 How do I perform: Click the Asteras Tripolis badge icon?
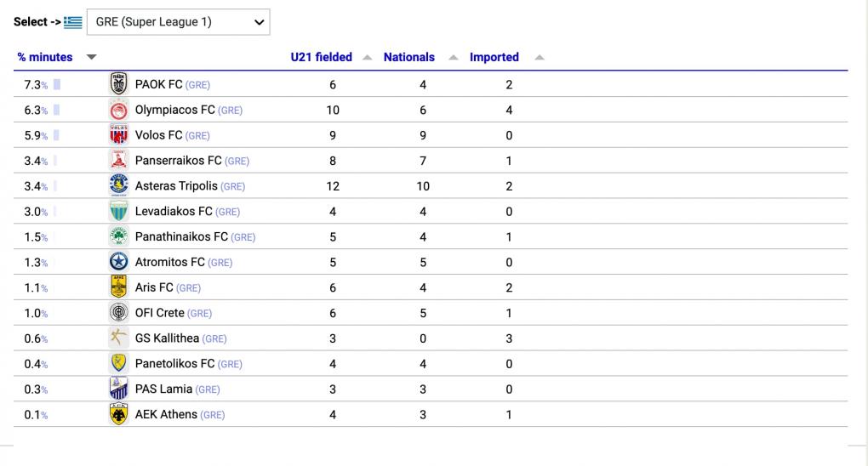pos(118,185)
